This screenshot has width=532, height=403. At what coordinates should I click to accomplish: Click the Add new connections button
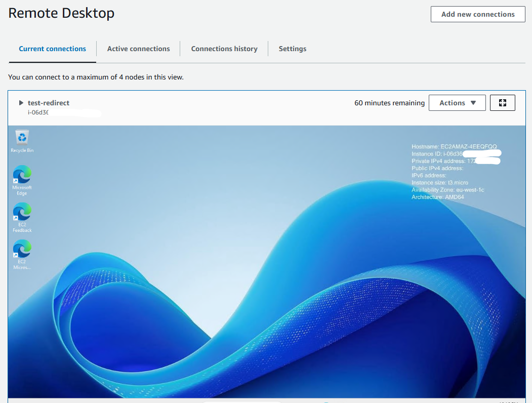477,14
